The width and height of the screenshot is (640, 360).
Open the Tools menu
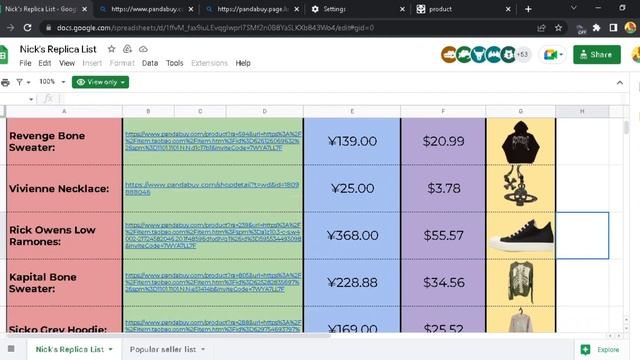coord(174,63)
